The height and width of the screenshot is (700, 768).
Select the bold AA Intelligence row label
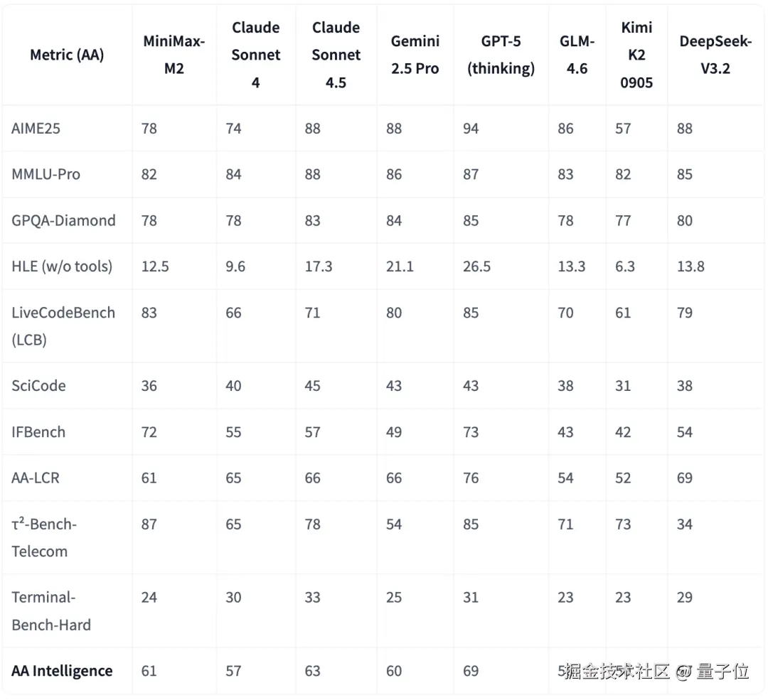point(62,671)
